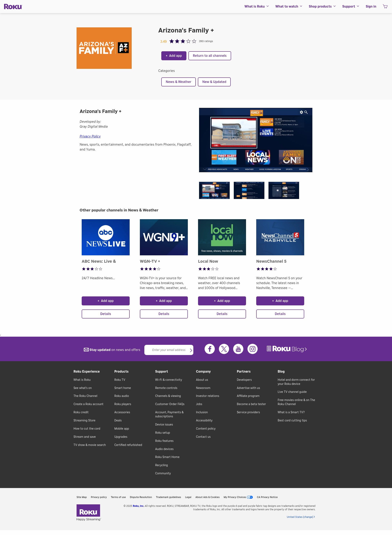Open Roku's X (Twitter) icon
Screen dimensions: 392x535
click(224, 349)
